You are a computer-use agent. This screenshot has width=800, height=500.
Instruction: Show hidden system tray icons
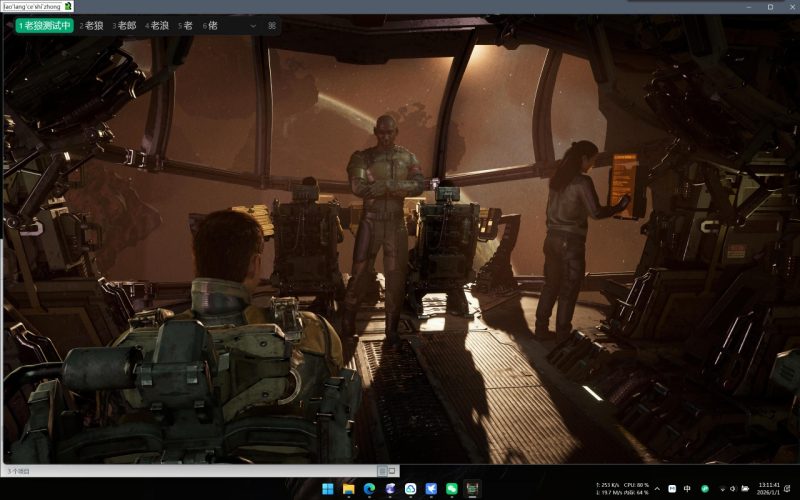pyautogui.click(x=657, y=489)
